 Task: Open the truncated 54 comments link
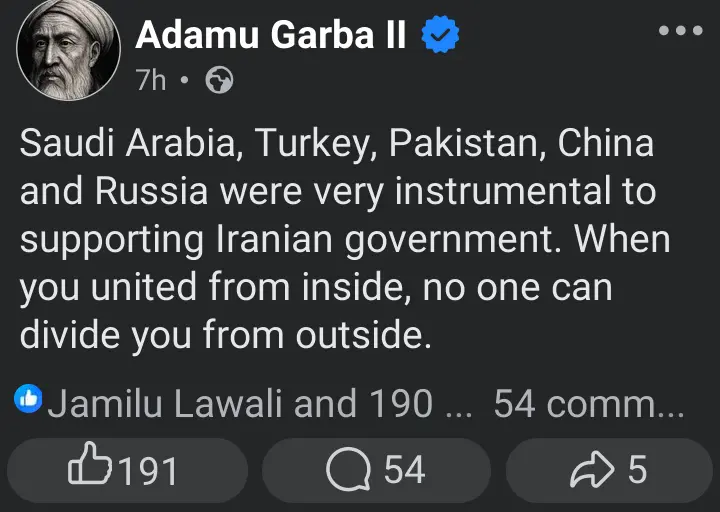click(x=588, y=403)
